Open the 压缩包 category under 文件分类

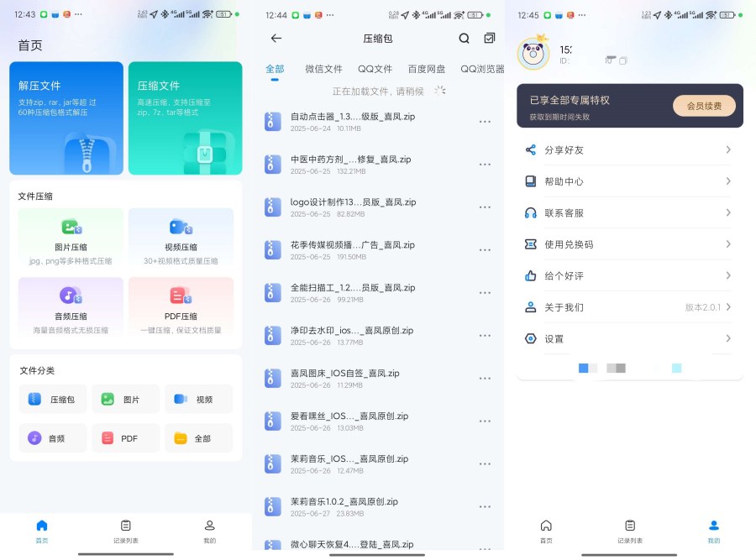point(52,400)
